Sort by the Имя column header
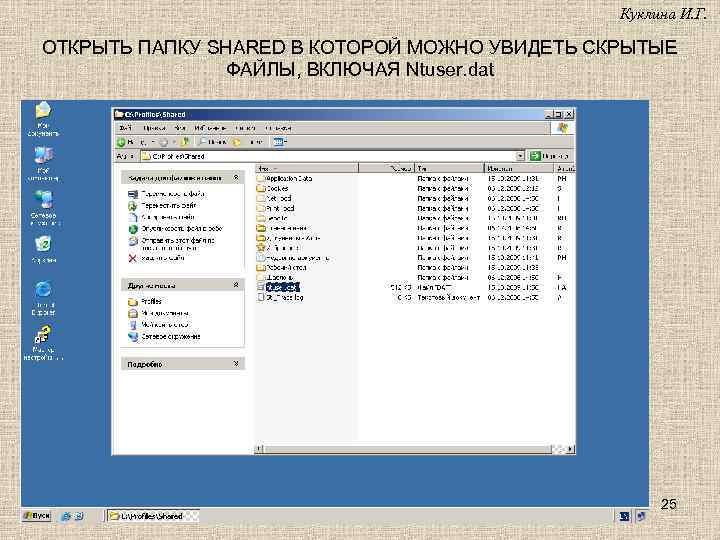 pyautogui.click(x=307, y=169)
